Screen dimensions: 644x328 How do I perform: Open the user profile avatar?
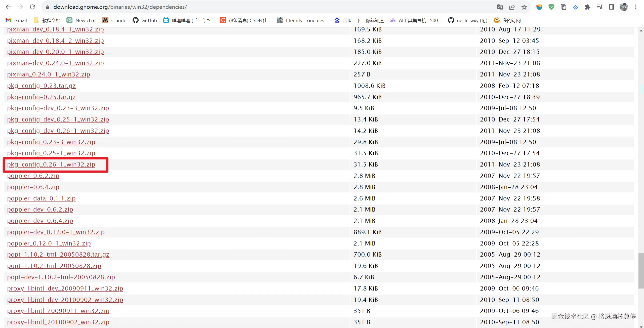pyautogui.click(x=624, y=7)
